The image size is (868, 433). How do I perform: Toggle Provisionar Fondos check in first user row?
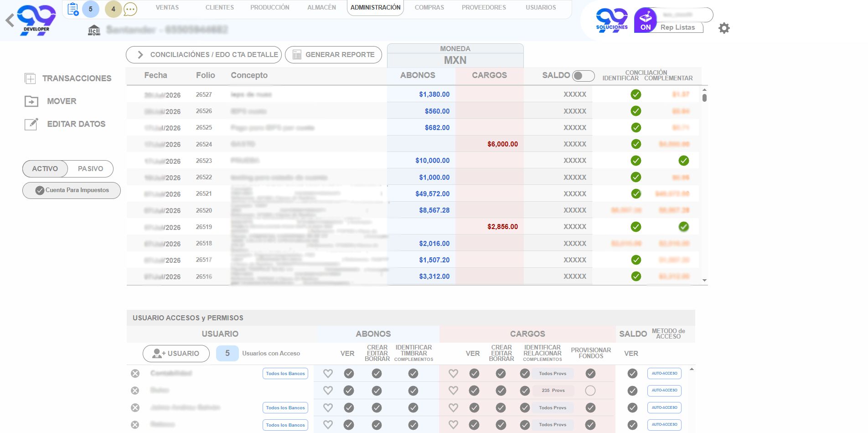point(590,374)
